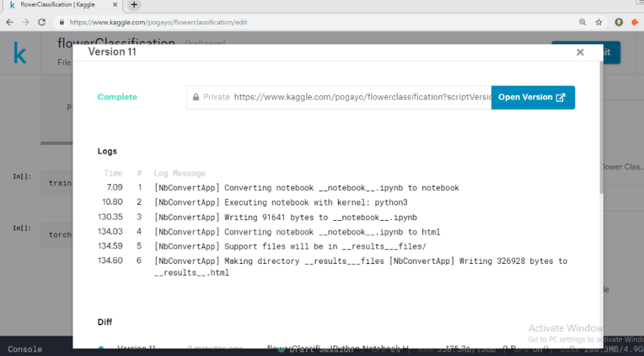Select the private version URL field
The image size is (644, 356).
(339, 97)
